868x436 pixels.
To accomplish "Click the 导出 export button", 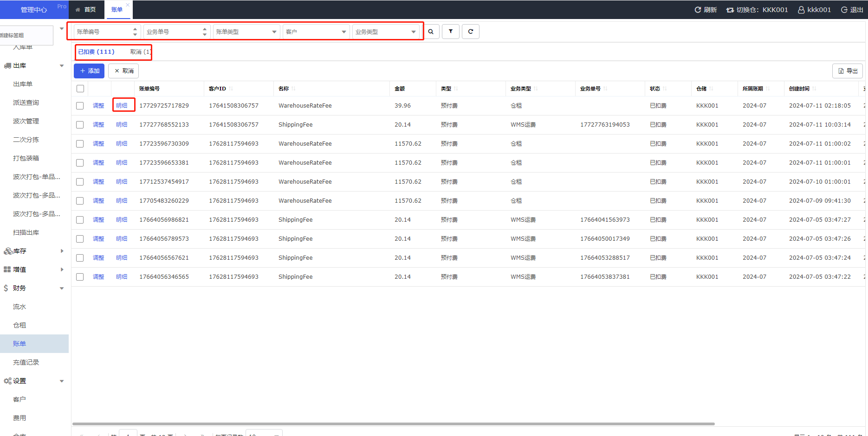I will click(x=848, y=71).
